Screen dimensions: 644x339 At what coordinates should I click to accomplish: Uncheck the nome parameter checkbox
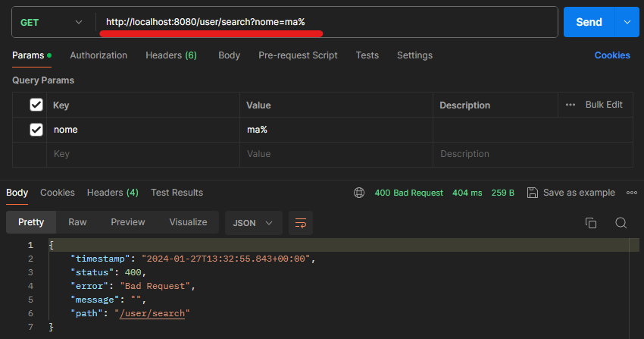[36, 130]
